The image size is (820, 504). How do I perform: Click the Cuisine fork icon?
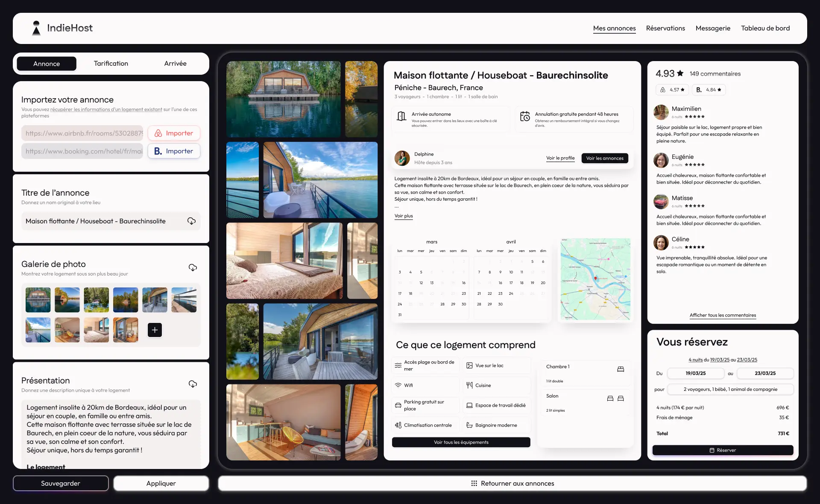[x=469, y=385]
